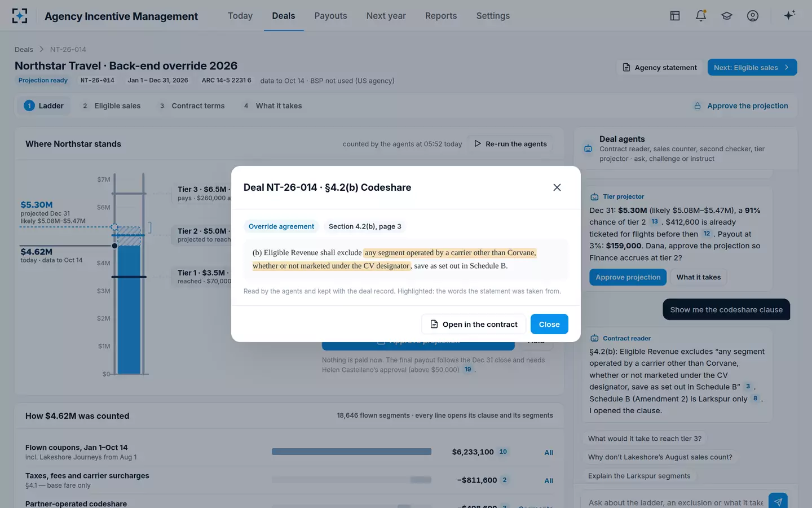The height and width of the screenshot is (508, 812).
Task: Open citation 3 in Contract reader message
Action: pyautogui.click(x=748, y=387)
